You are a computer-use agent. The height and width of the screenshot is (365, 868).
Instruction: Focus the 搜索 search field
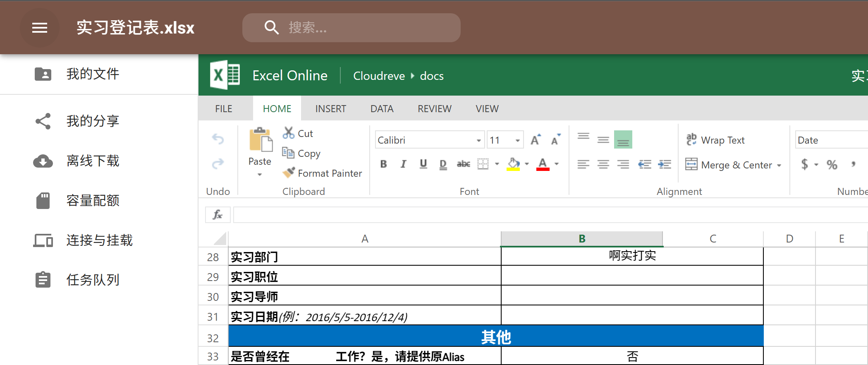(x=352, y=28)
